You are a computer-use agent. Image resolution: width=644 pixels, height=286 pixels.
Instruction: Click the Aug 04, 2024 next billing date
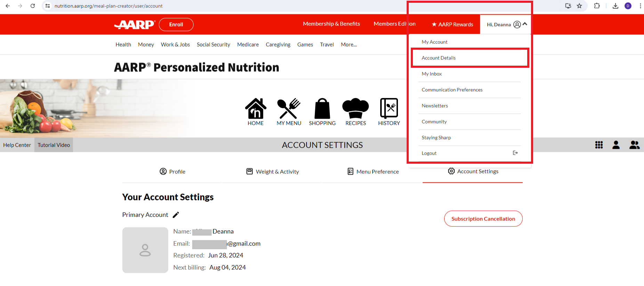click(228, 268)
